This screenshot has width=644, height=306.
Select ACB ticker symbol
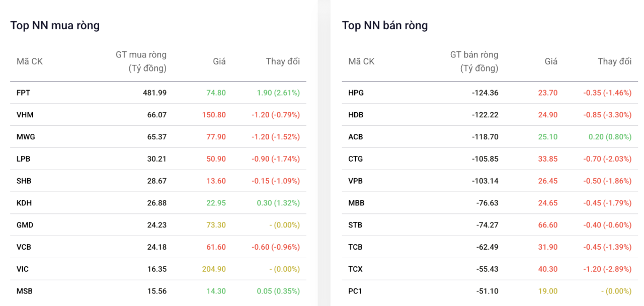(355, 137)
